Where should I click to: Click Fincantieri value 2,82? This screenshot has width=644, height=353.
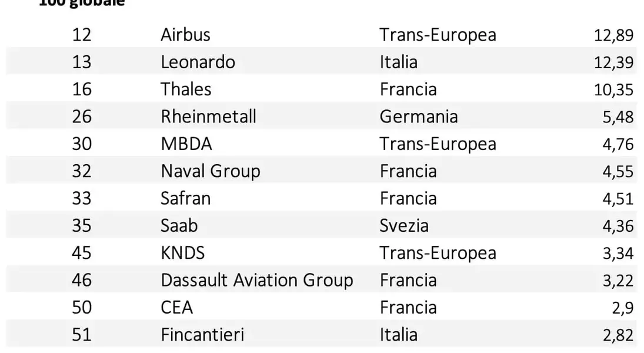coord(618,335)
